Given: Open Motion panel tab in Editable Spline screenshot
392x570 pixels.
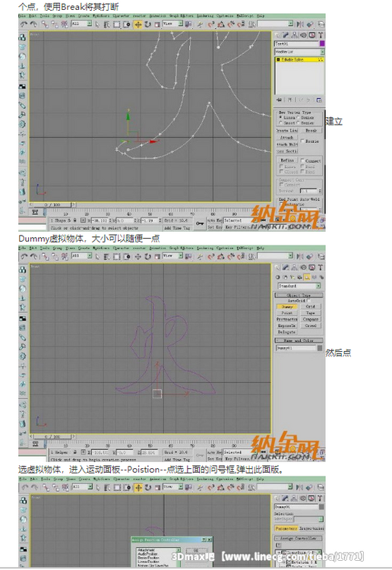Looking at the screenshot, I should (x=303, y=35).
